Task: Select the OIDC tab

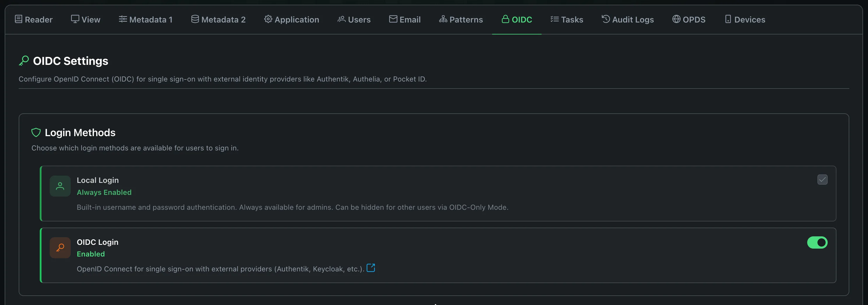Action: tap(516, 20)
